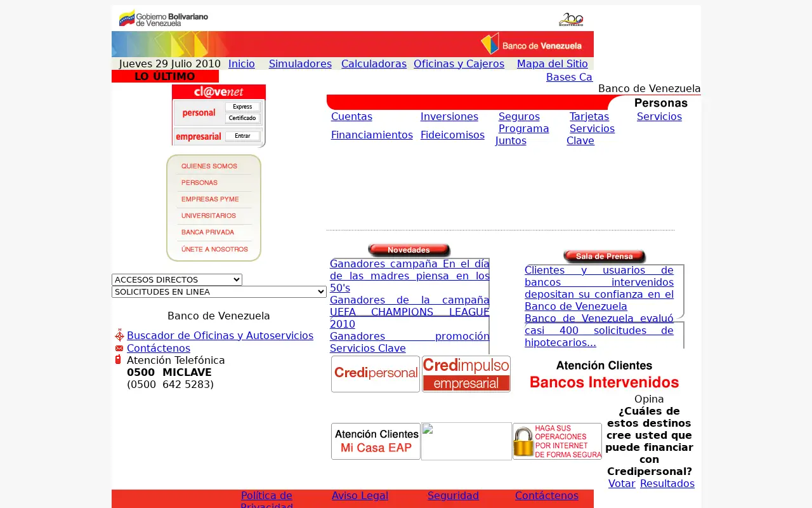Click the Clavenet personal Express button
The image size is (812, 508).
point(242,107)
